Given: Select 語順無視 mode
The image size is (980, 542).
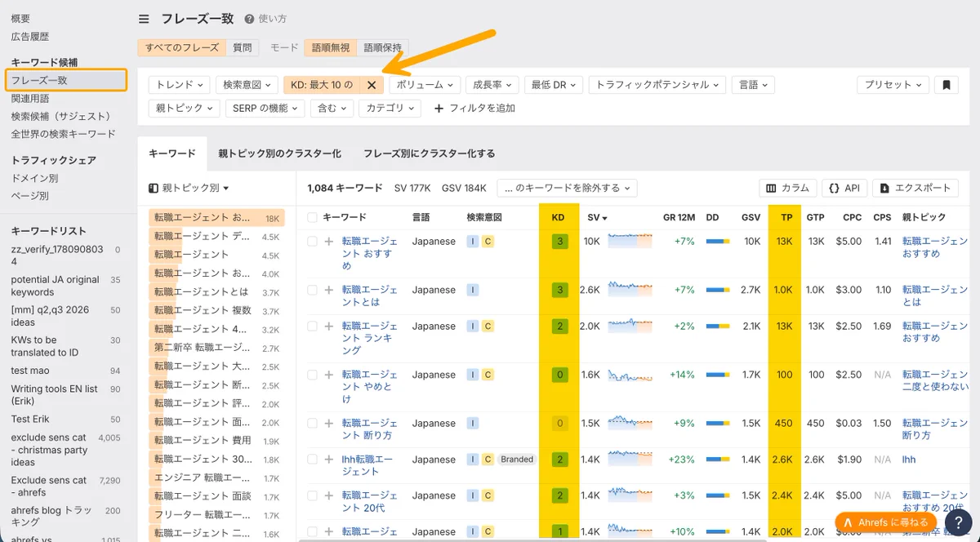Looking at the screenshot, I should tap(331, 47).
